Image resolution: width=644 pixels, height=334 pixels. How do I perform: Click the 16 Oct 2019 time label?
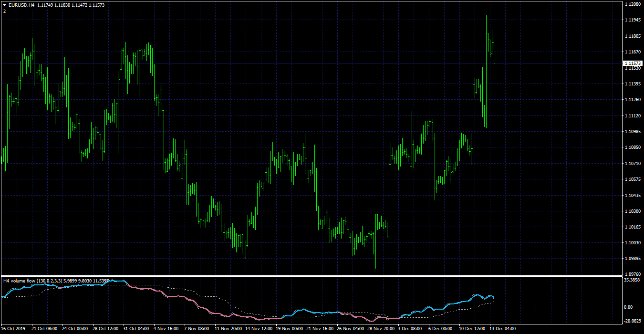point(12,329)
